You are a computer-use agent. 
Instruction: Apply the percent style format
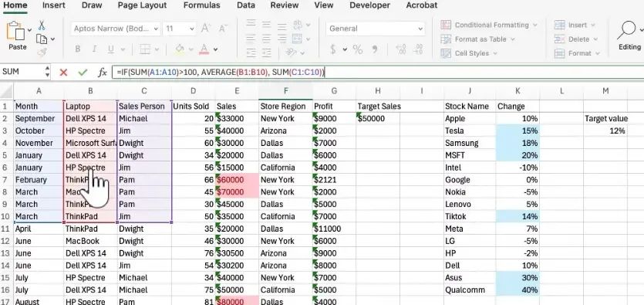[x=358, y=49]
